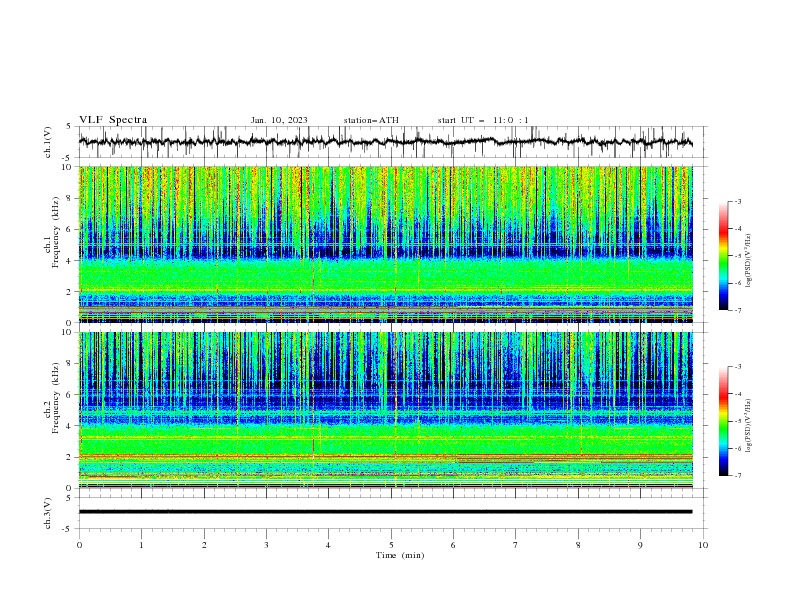Click time axis tick label "3"
The height and width of the screenshot is (612, 792).
[266, 545]
